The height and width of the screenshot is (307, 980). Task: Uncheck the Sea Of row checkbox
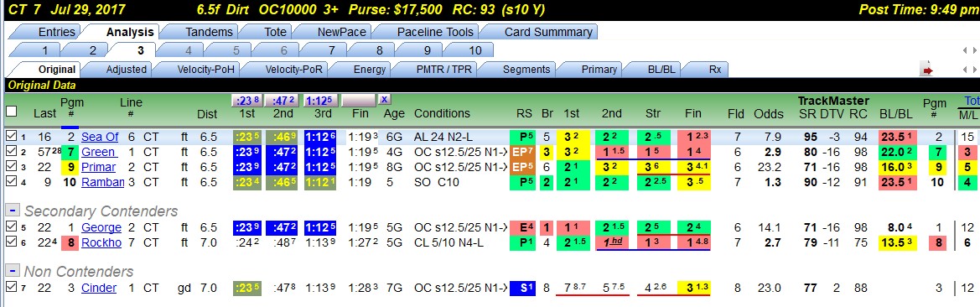coord(11,137)
